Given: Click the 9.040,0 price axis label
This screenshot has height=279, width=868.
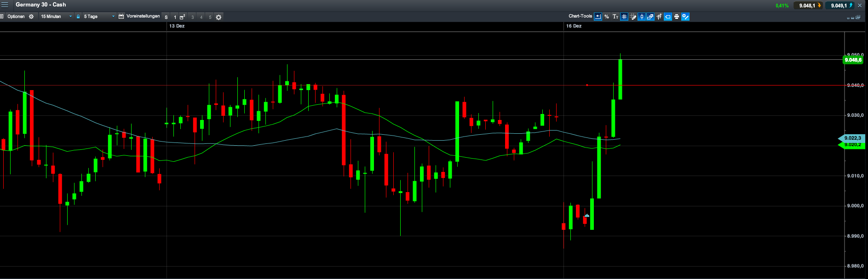Looking at the screenshot, I should pyautogui.click(x=855, y=85).
